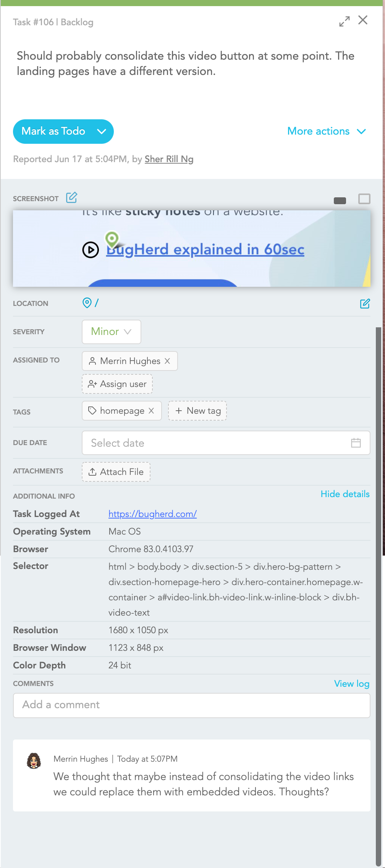Click the task description text
The image size is (385, 868).
click(186, 63)
